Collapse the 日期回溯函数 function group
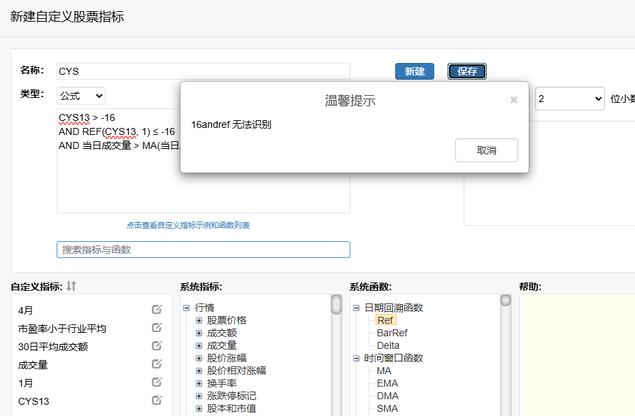Screen dimensions: 635x416 (356, 308)
